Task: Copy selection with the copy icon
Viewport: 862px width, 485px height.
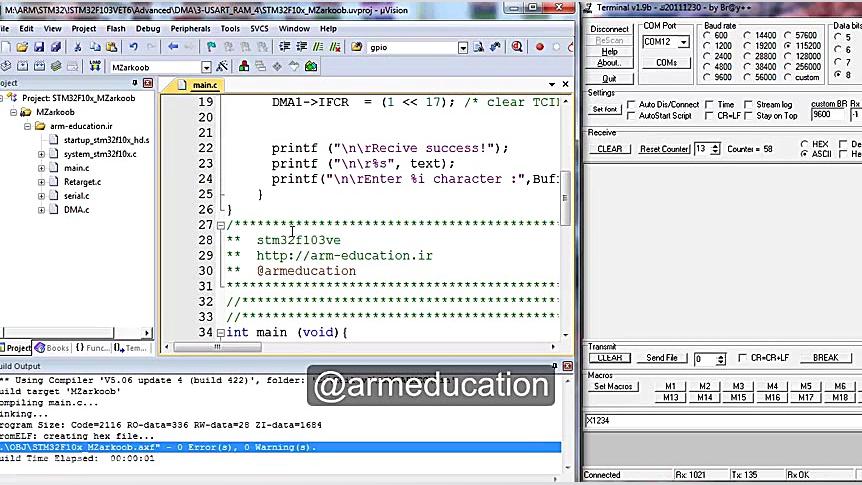Action: coord(95,47)
